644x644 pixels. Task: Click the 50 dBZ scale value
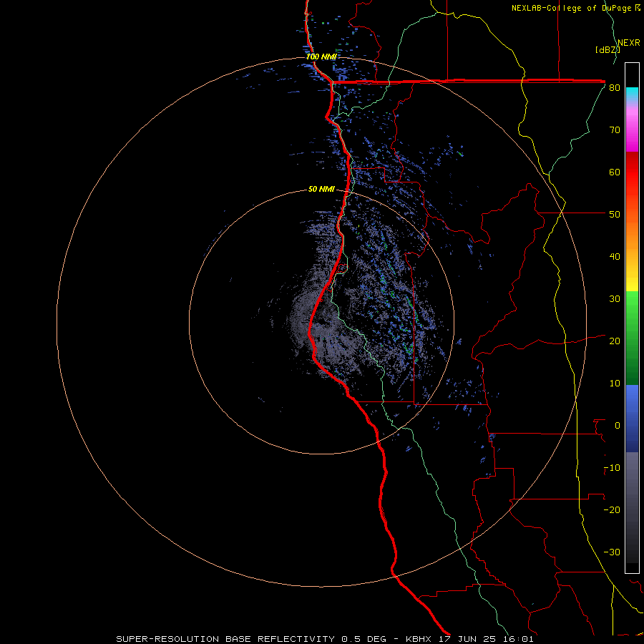pyautogui.click(x=615, y=215)
